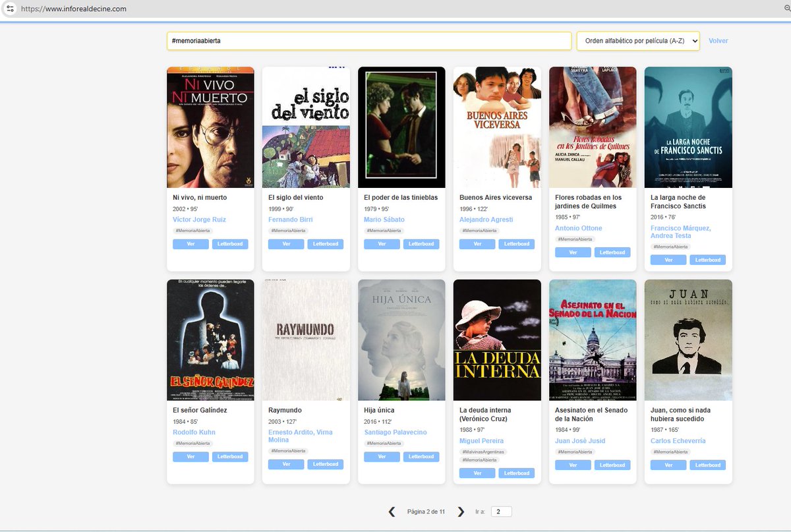The height and width of the screenshot is (532, 791).
Task: Open director Carlos Echeverría link
Action: 679,441
